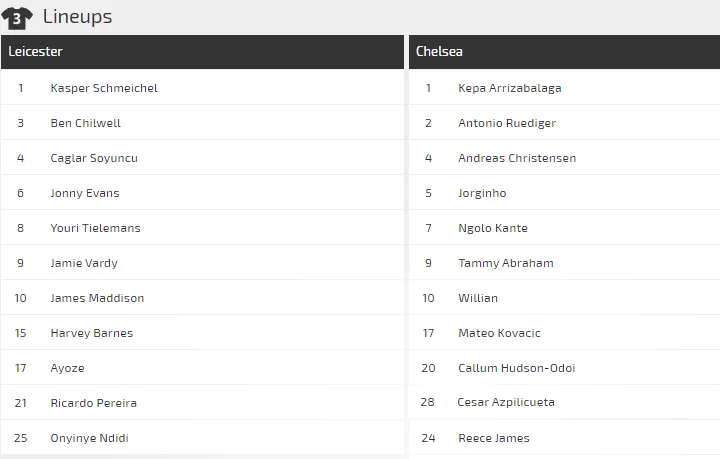Click on Ben Chilwell's name
The width and height of the screenshot is (720, 459).
(85, 123)
